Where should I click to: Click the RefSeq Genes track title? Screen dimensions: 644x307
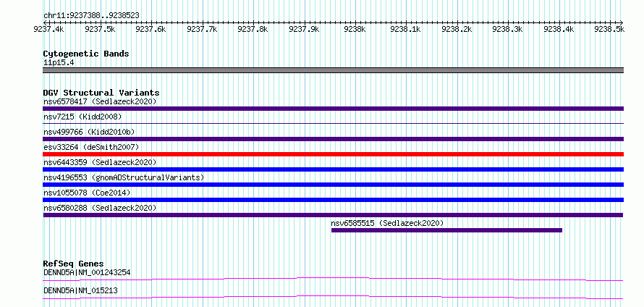pos(74,264)
